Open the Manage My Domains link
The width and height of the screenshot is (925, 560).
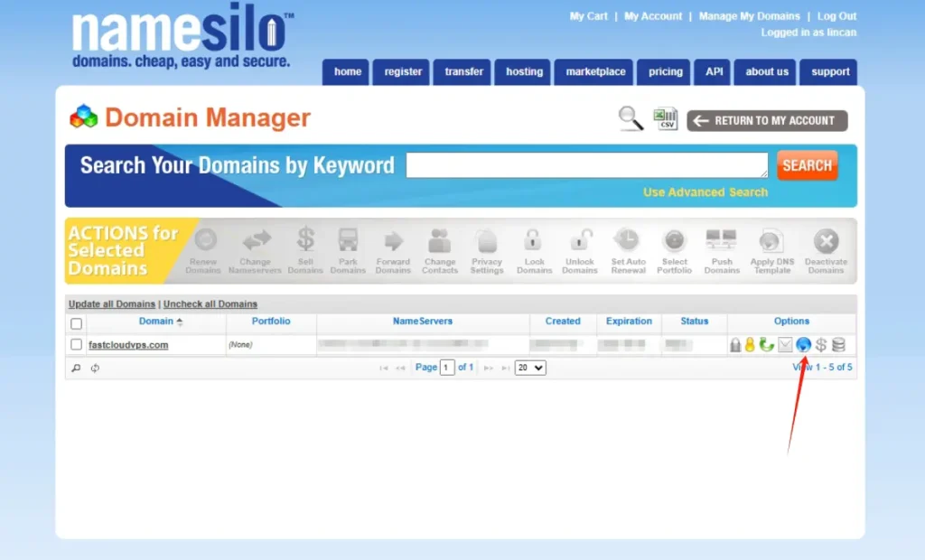749,16
